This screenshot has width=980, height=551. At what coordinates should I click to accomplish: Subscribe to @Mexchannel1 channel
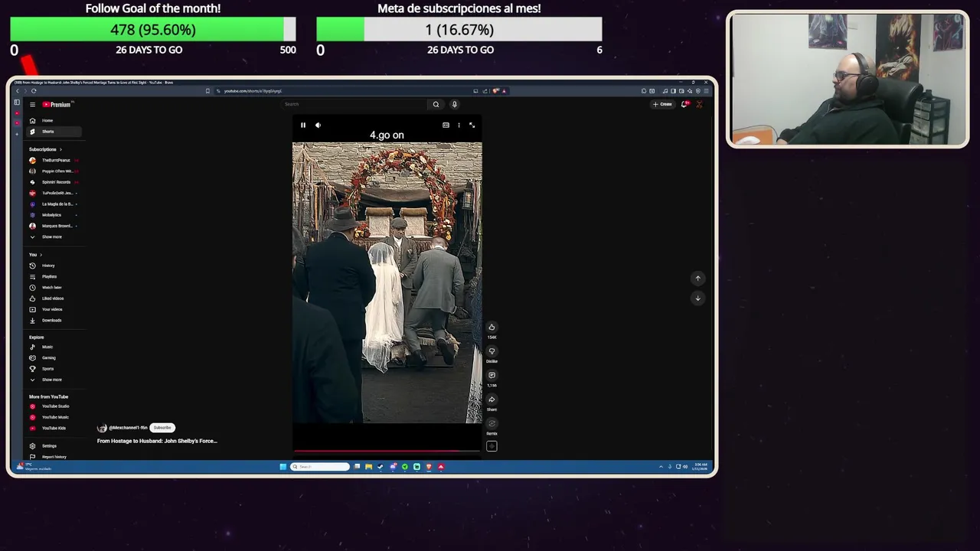click(162, 428)
